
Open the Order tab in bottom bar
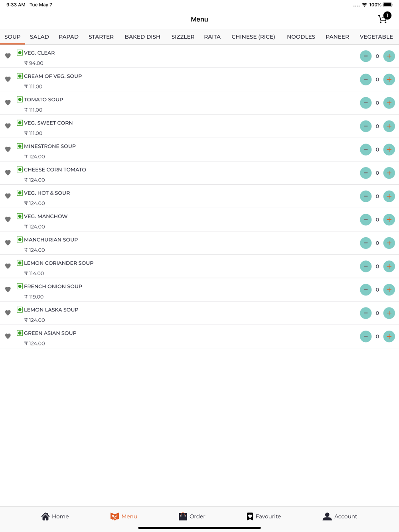192,516
